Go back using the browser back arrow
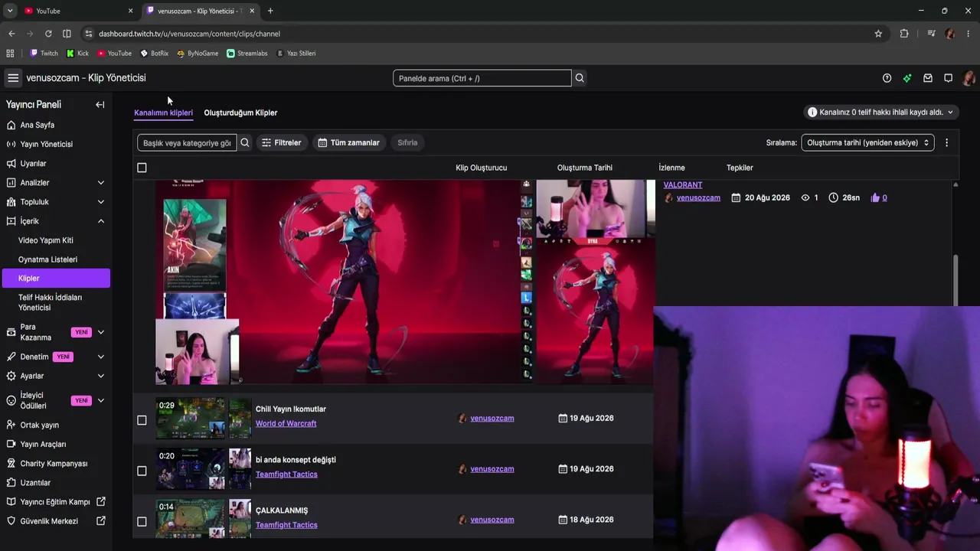Screen dimensions: 980x551 (x=11, y=34)
